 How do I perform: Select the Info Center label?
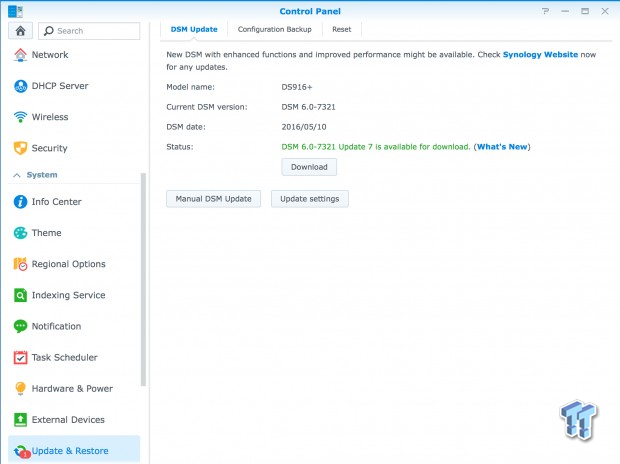coord(57,202)
